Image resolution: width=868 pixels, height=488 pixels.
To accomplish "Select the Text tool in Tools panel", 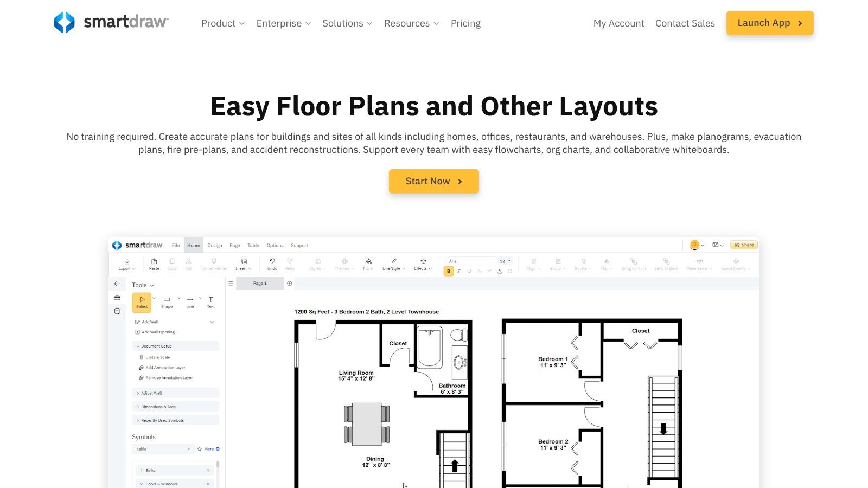I will click(x=210, y=302).
